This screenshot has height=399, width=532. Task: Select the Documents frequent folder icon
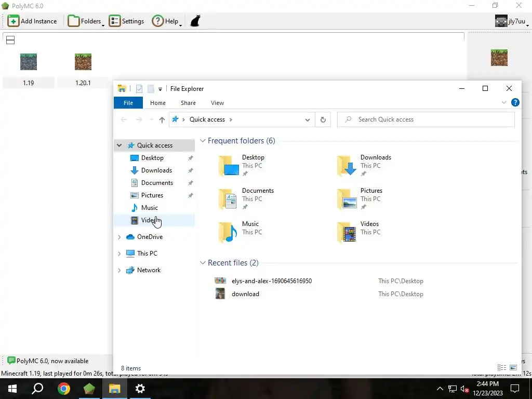click(229, 199)
